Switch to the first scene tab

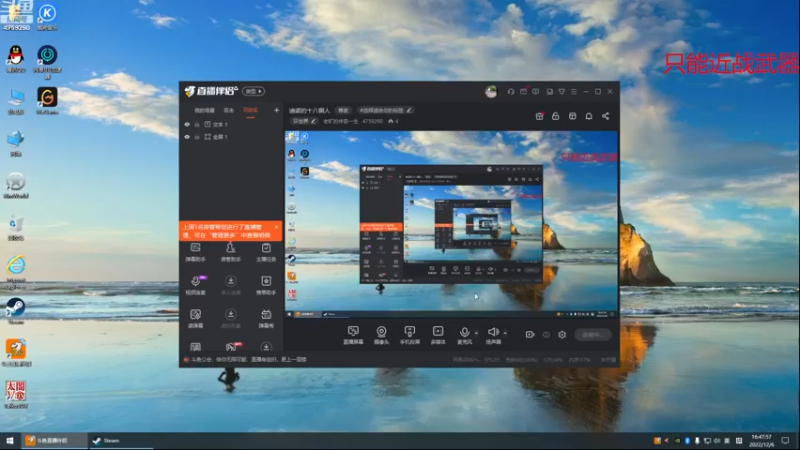(204, 110)
